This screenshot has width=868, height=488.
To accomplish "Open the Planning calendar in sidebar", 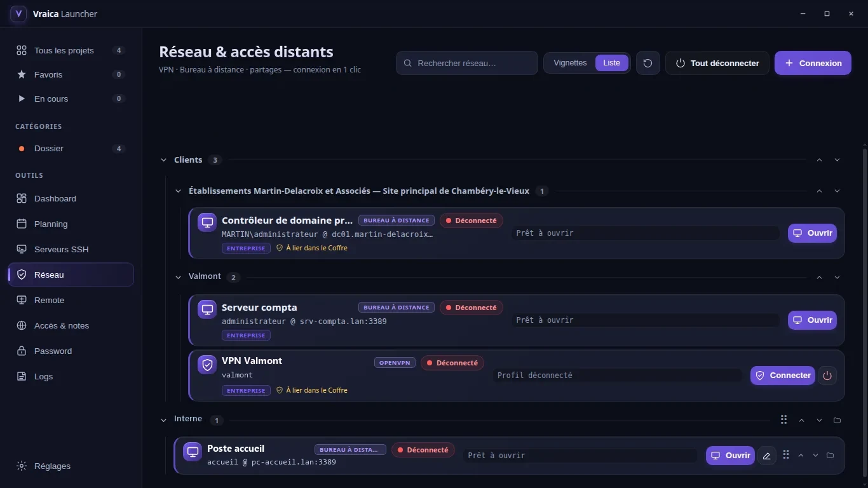I will [x=71, y=224].
